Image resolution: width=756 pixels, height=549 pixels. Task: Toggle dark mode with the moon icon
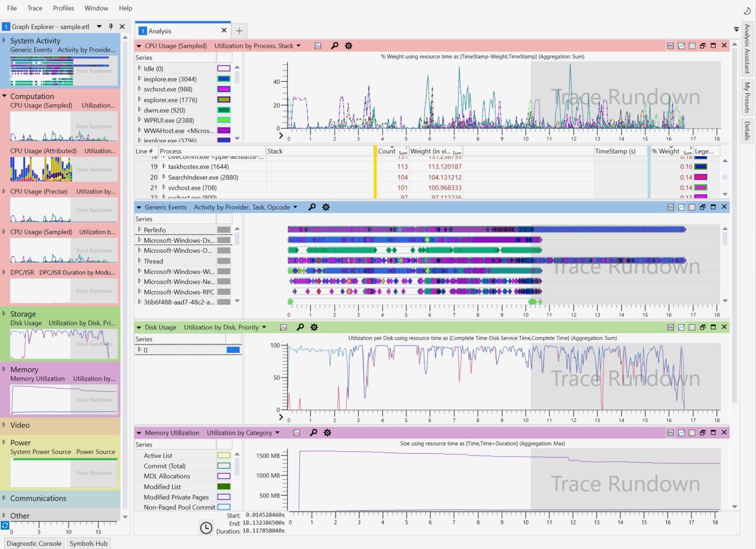click(746, 10)
